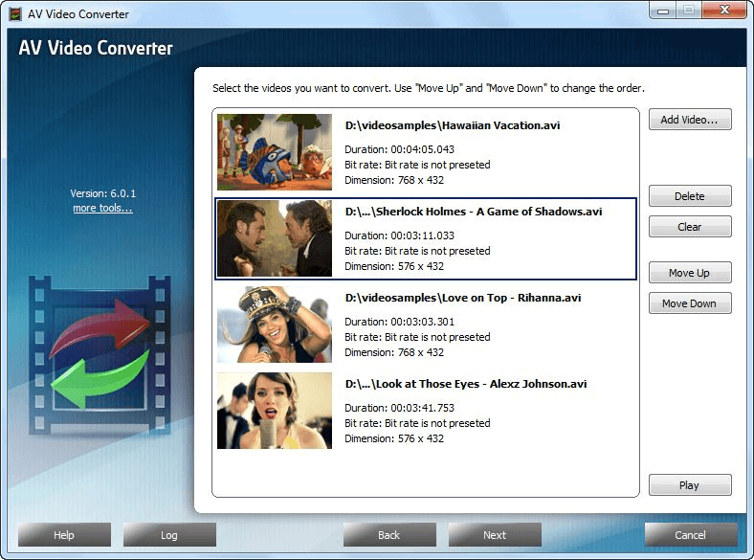Click 'Sherlock Holmes - A Game of Shadows.avi' title
The width and height of the screenshot is (754, 560).
(489, 212)
